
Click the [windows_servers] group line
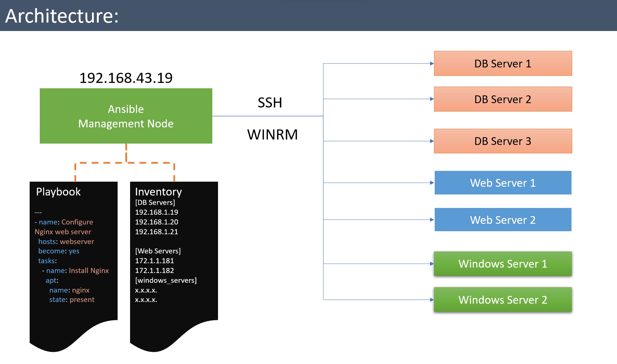point(166,280)
